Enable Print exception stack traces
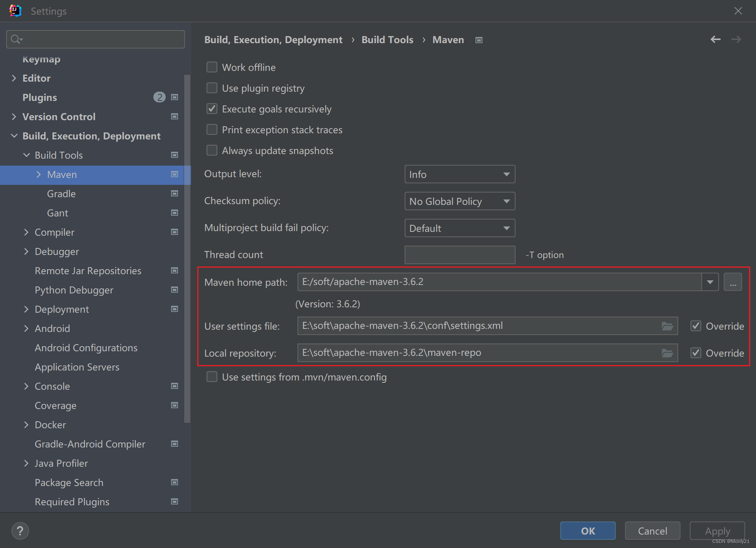The image size is (756, 548). [212, 130]
